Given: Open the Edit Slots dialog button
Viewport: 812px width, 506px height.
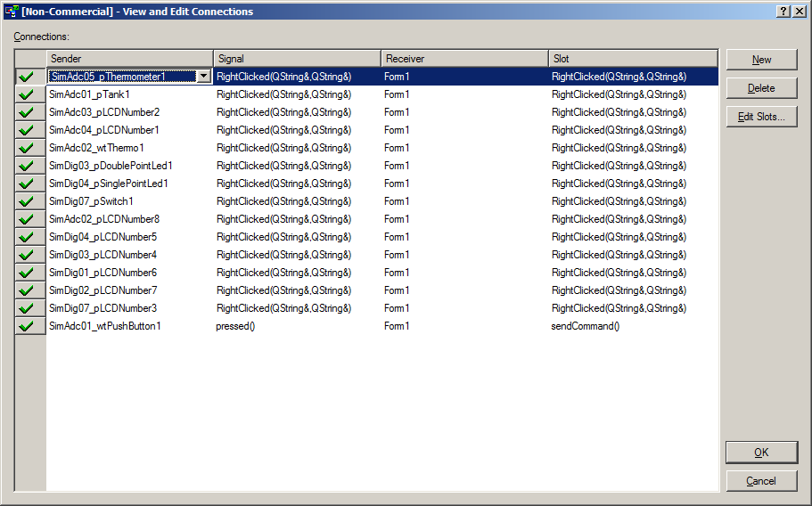Looking at the screenshot, I should [x=761, y=117].
